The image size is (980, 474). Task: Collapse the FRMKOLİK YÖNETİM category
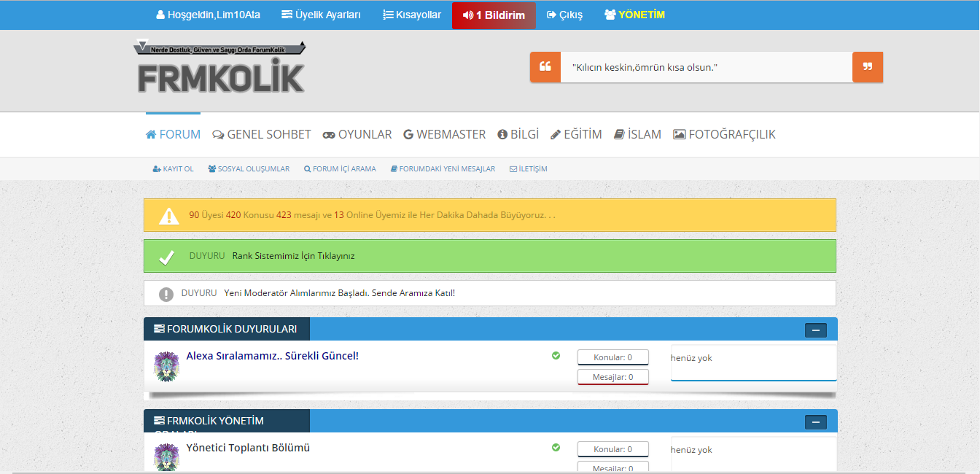pos(815,422)
